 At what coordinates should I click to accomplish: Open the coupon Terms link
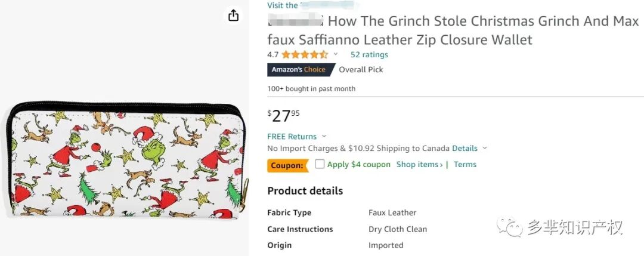(465, 165)
